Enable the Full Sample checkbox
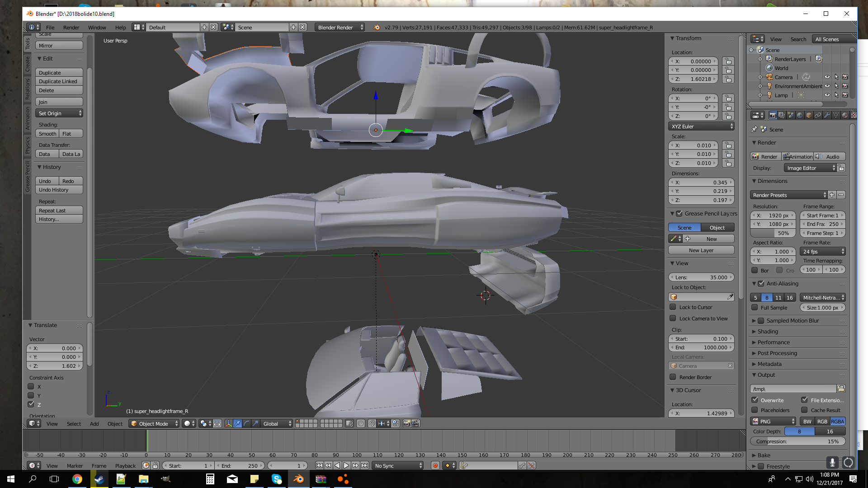Screen dimensions: 868x488 (x=755, y=308)
